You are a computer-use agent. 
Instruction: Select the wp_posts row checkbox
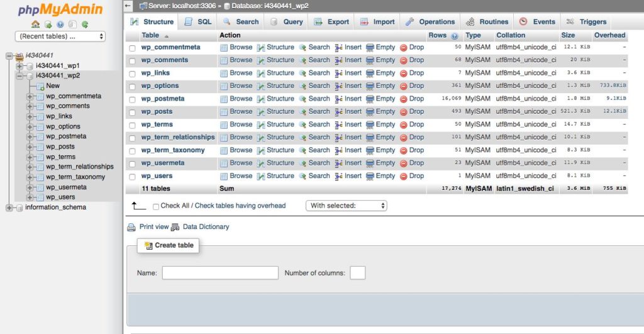click(132, 112)
